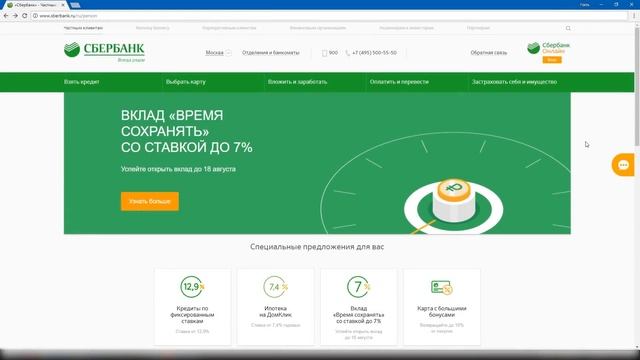The image size is (640, 360).
Task: Select the second top navigation tab
Action: pos(153,28)
